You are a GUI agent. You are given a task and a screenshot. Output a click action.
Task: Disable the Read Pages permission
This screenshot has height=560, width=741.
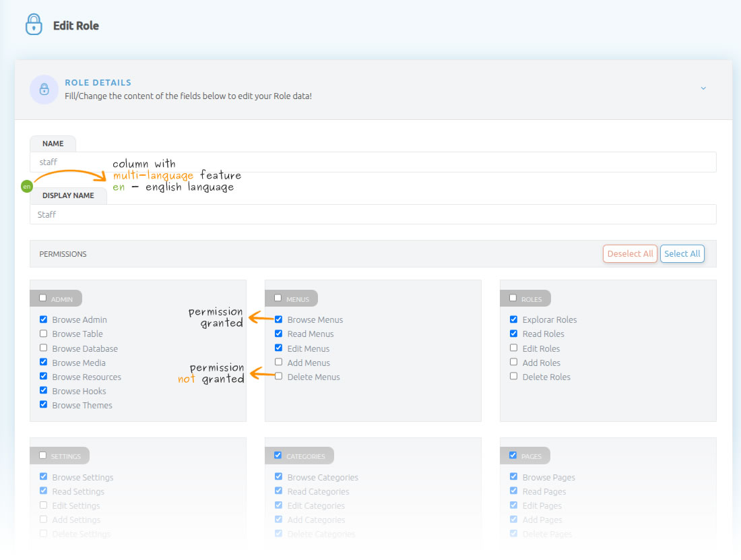(x=514, y=491)
